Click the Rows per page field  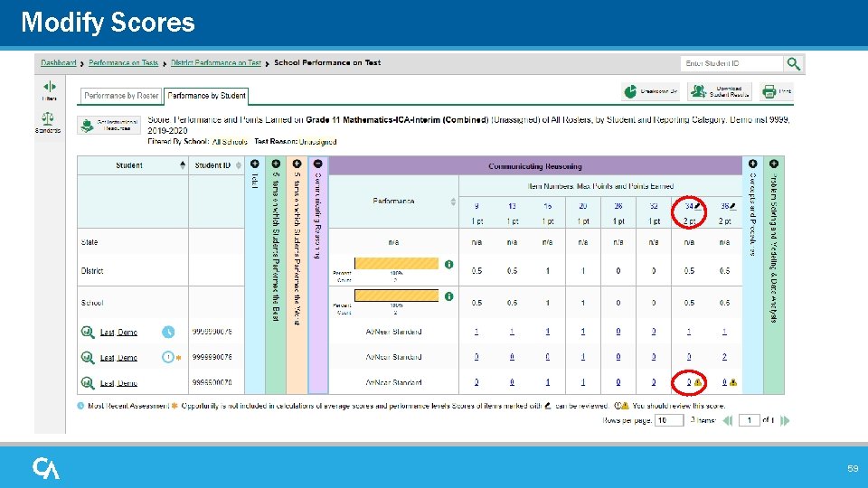[x=668, y=420]
